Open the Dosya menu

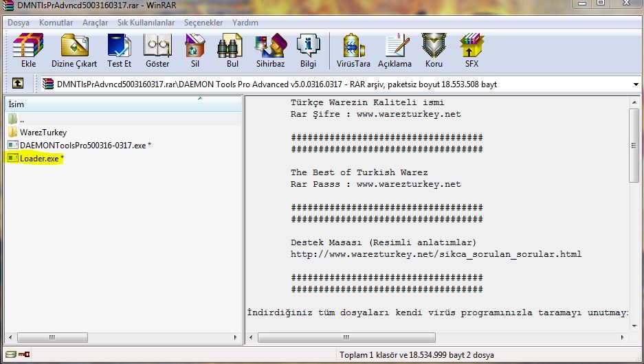[19, 23]
